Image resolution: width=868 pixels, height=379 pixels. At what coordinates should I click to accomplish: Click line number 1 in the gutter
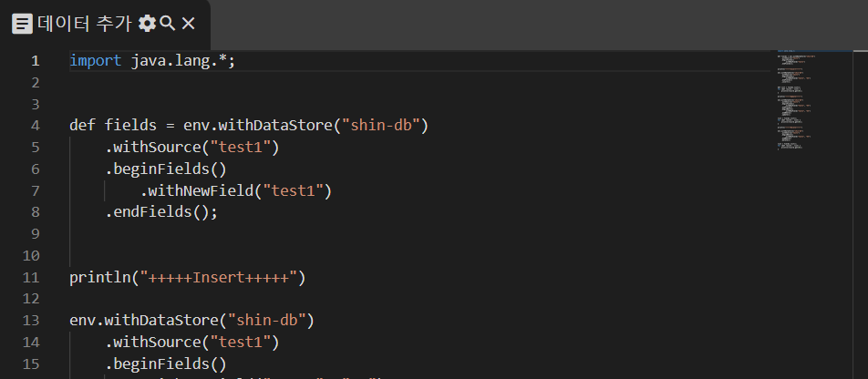coord(35,61)
